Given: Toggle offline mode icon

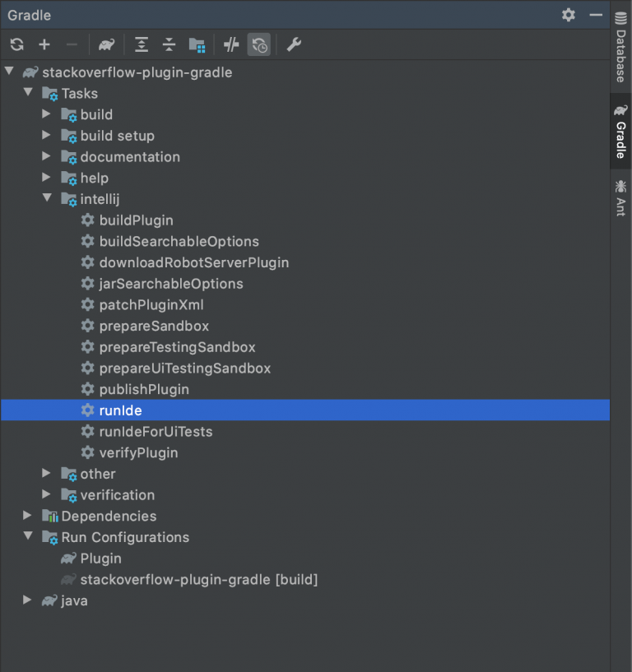Looking at the screenshot, I should coord(231,44).
